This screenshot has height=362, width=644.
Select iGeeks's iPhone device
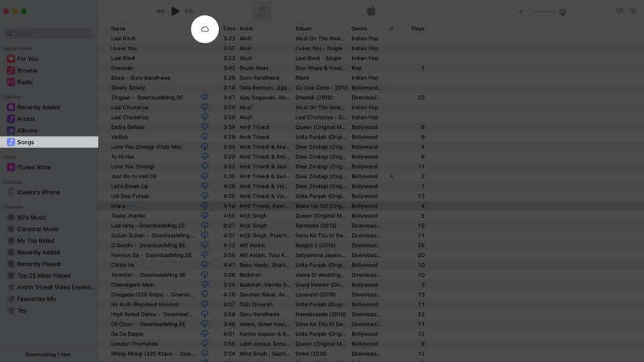click(x=38, y=193)
